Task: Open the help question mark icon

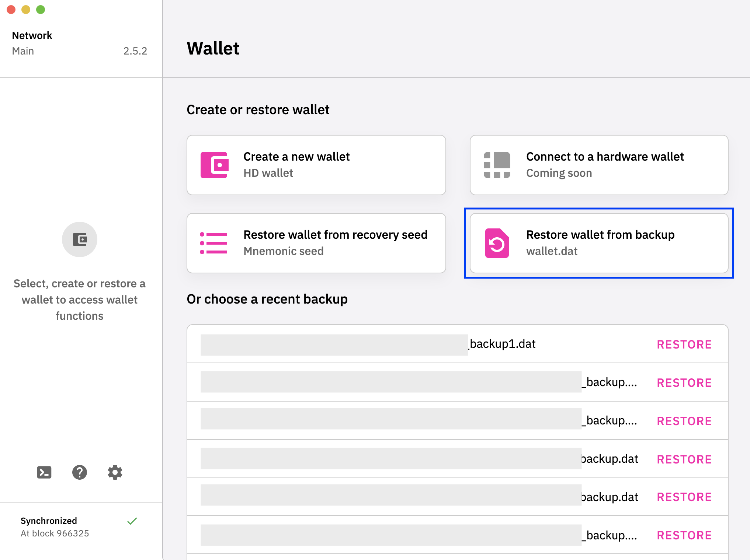Action: pos(80,472)
